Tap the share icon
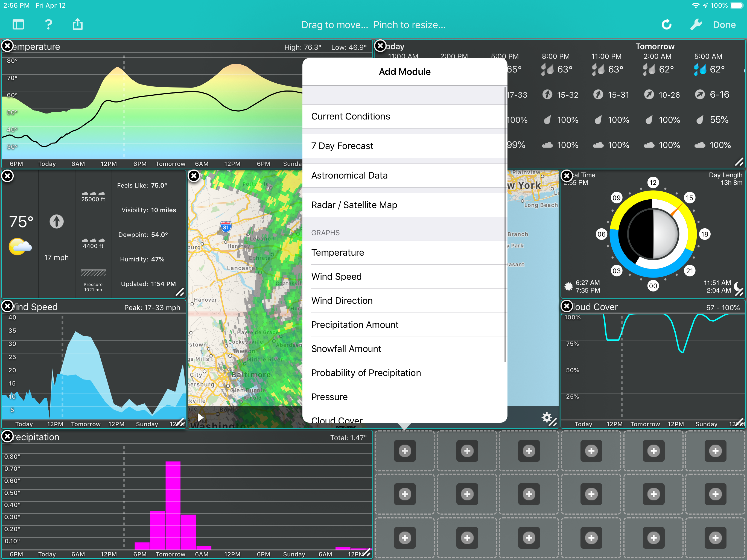 click(x=78, y=24)
